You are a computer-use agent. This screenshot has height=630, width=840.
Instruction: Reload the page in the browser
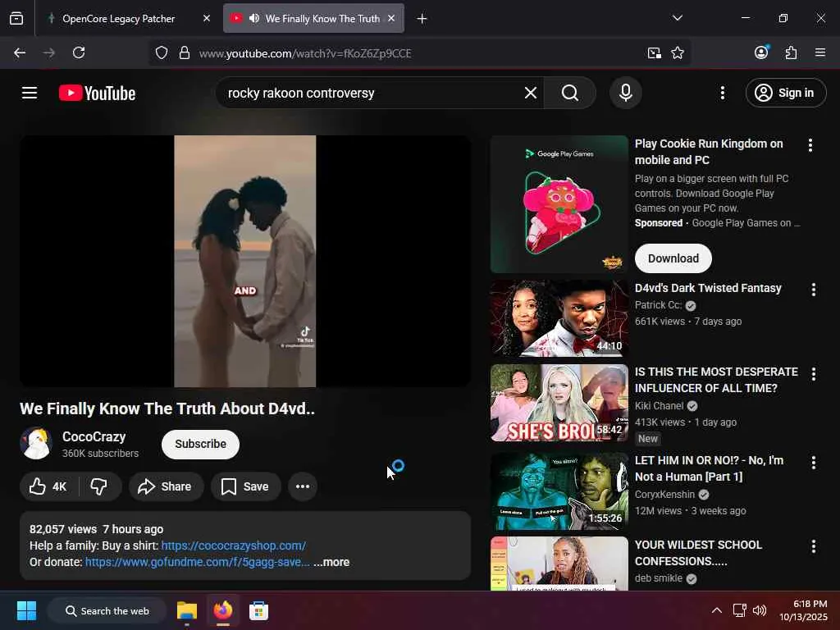79,52
